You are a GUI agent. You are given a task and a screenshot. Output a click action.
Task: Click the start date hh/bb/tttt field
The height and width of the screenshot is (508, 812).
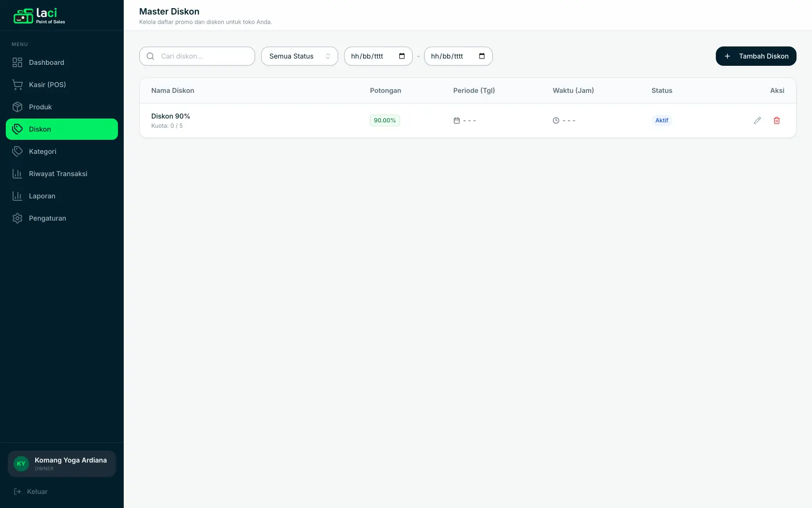click(378, 56)
